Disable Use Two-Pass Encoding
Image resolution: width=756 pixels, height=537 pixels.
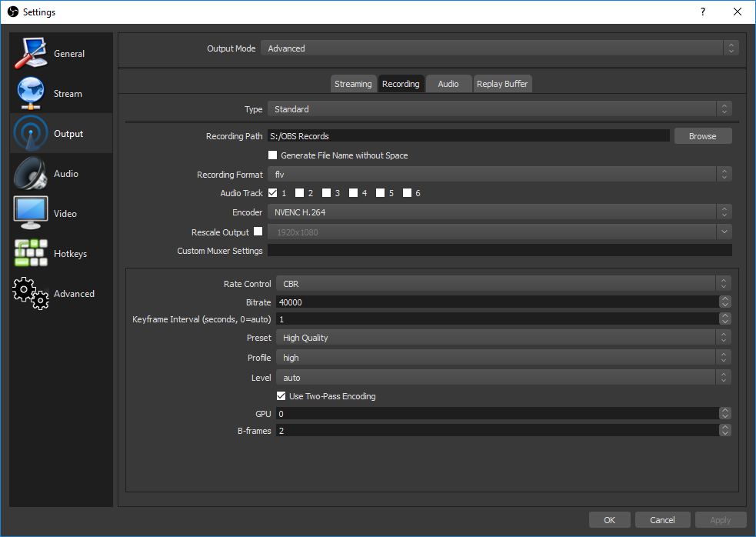coord(281,395)
